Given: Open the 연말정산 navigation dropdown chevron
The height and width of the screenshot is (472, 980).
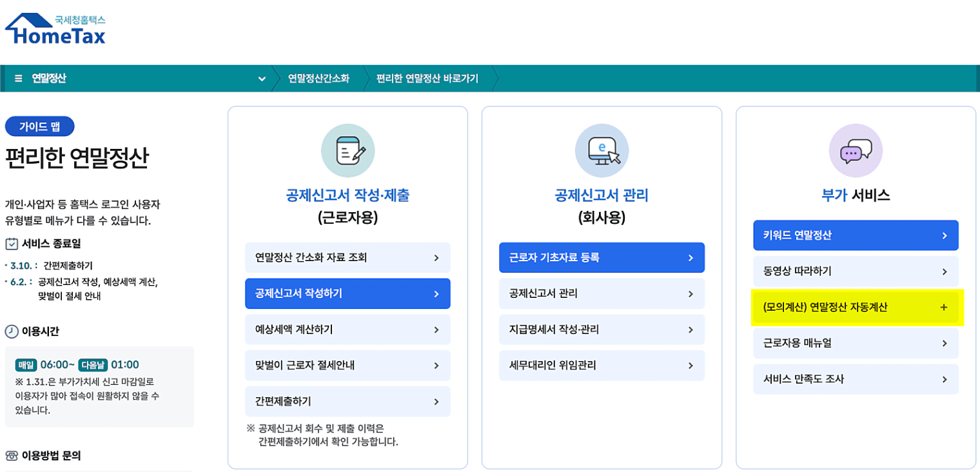Looking at the screenshot, I should [x=262, y=77].
